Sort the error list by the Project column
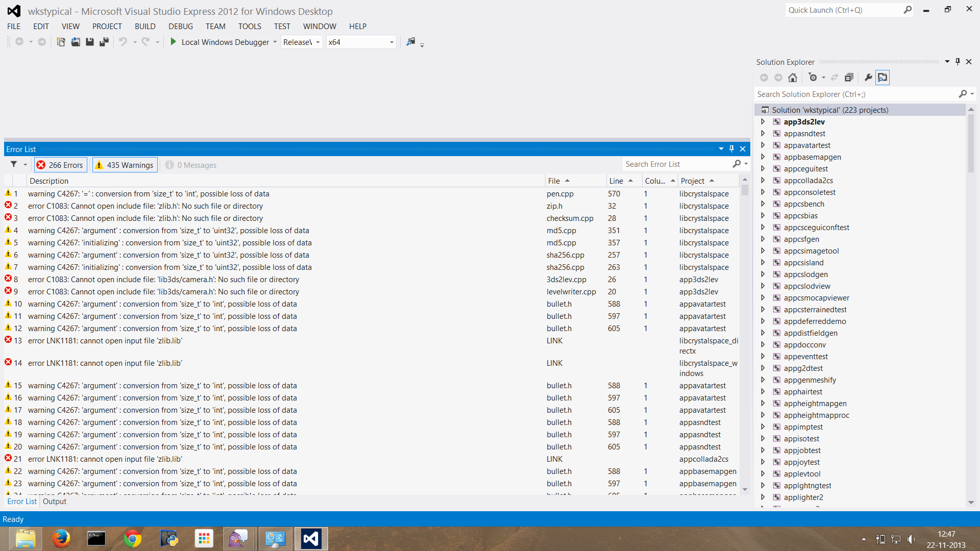 [708, 181]
